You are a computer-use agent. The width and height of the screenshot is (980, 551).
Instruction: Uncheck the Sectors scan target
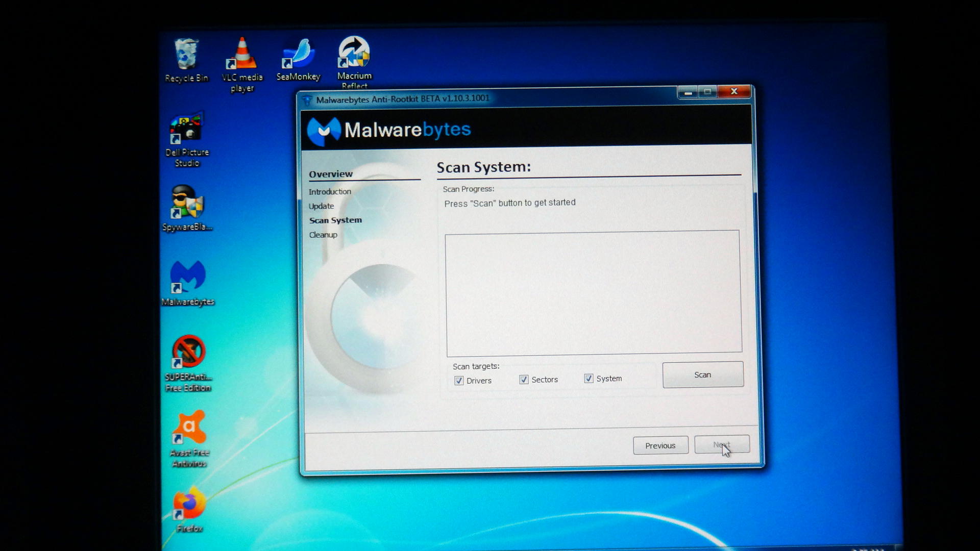click(x=524, y=380)
